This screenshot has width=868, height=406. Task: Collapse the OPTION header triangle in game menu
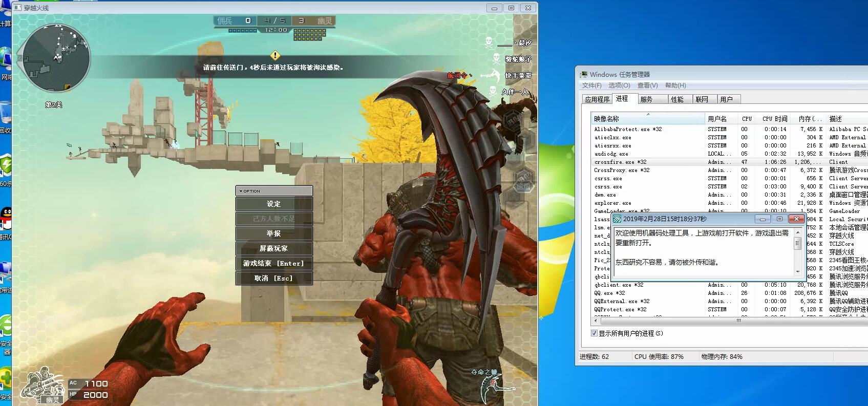pos(241,191)
